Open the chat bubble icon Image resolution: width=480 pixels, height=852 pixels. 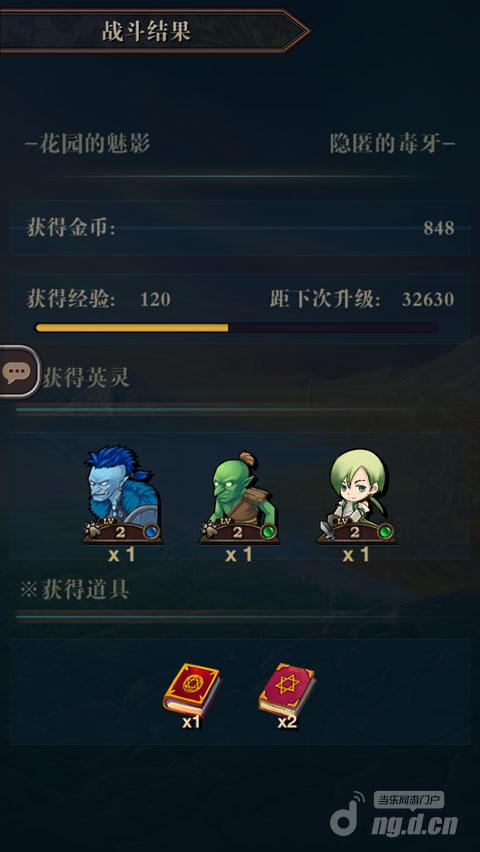click(16, 372)
